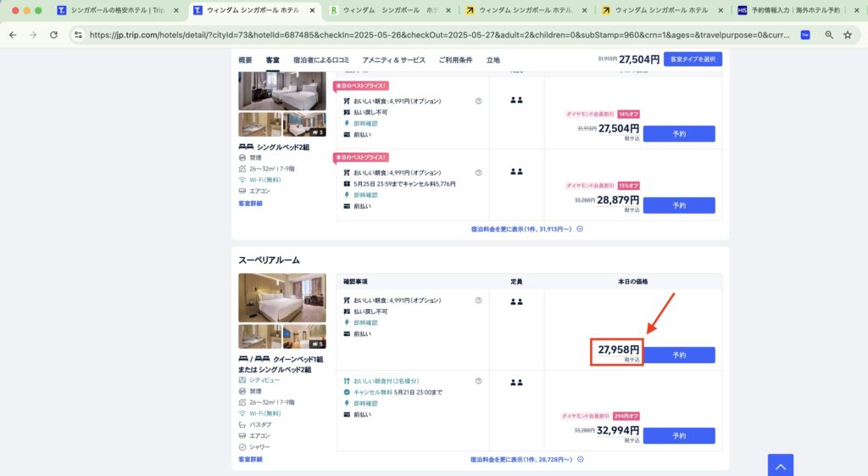The image size is (868, 476).
Task: Click the 客室タイプを選択 button
Action: [693, 59]
